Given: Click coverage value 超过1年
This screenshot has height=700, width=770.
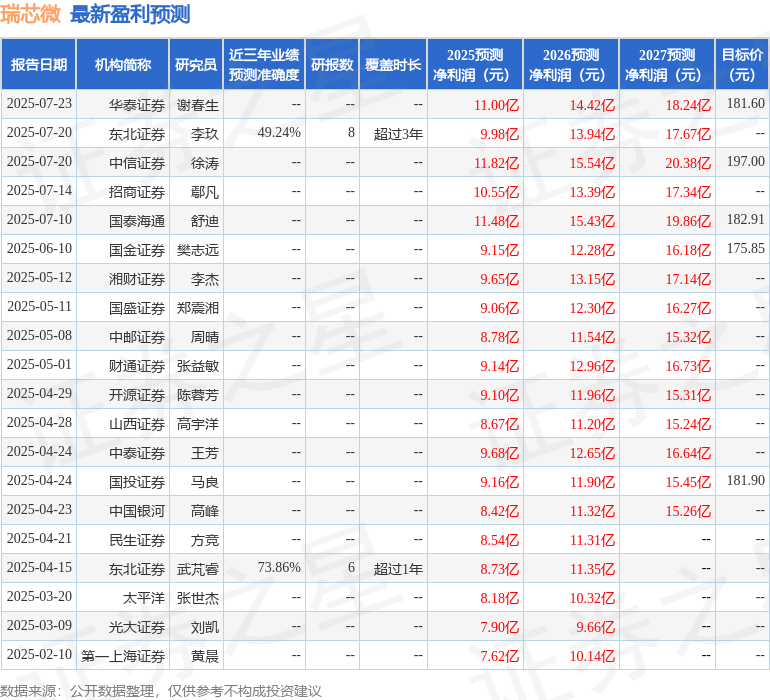Looking at the screenshot, I should (398, 569).
